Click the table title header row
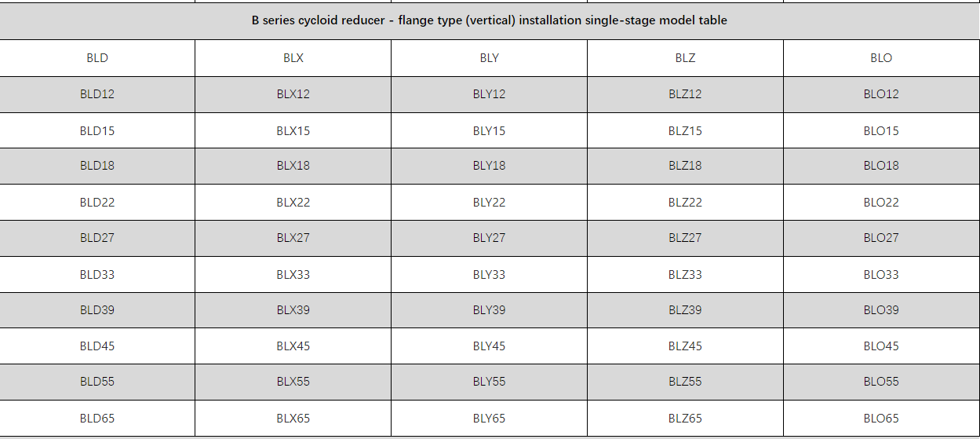The width and height of the screenshot is (980, 439). click(489, 20)
